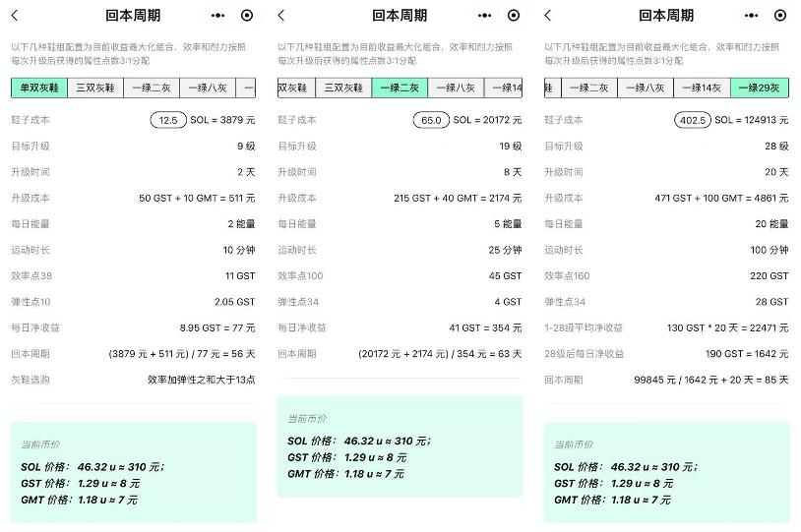This screenshot has width=801, height=532.
Task: Go back using the right panel arrow
Action: point(548,16)
